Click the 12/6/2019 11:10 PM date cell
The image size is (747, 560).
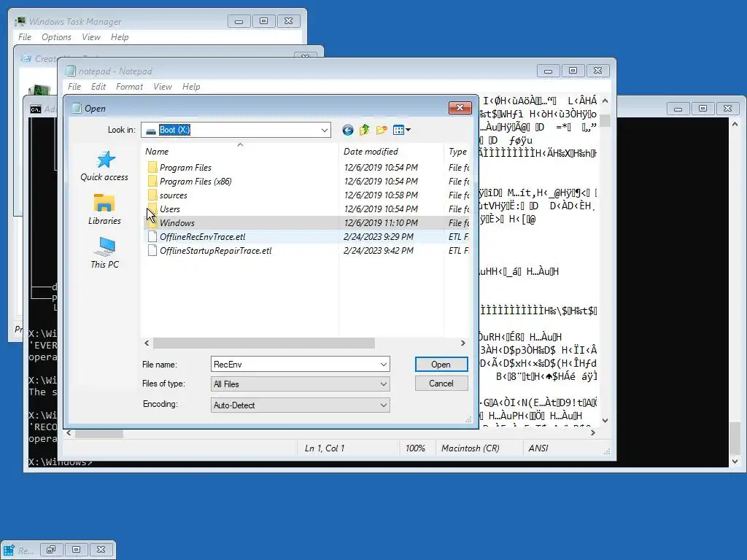click(381, 223)
